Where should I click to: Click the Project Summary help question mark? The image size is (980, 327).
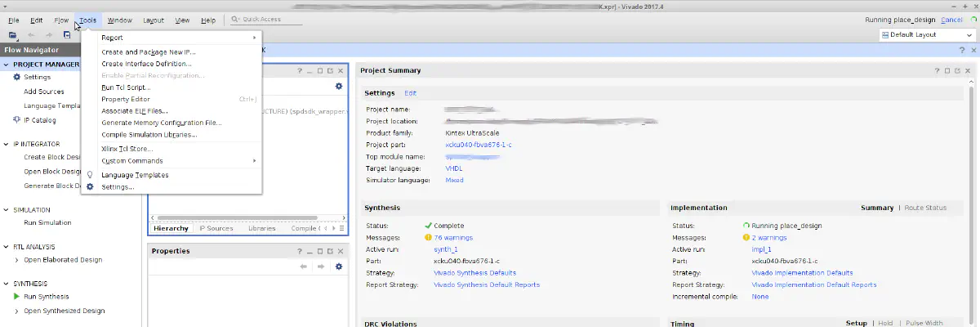pyautogui.click(x=938, y=71)
